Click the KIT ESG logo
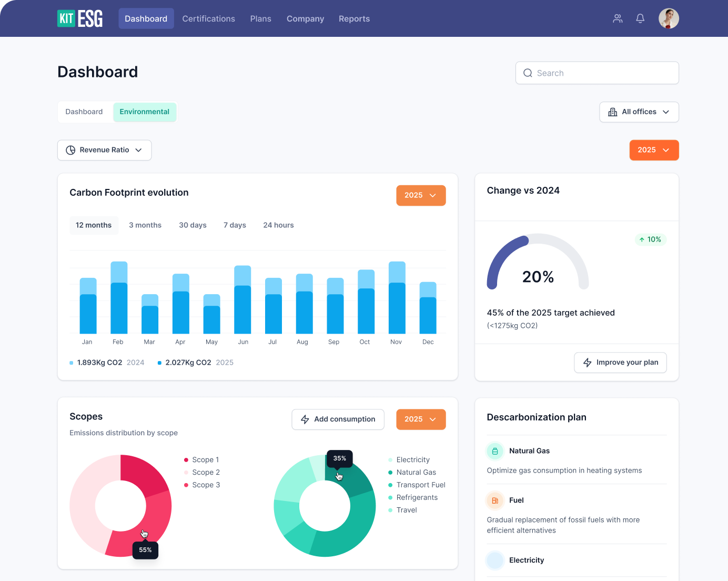Screen dimensions: 728x581 80,18
